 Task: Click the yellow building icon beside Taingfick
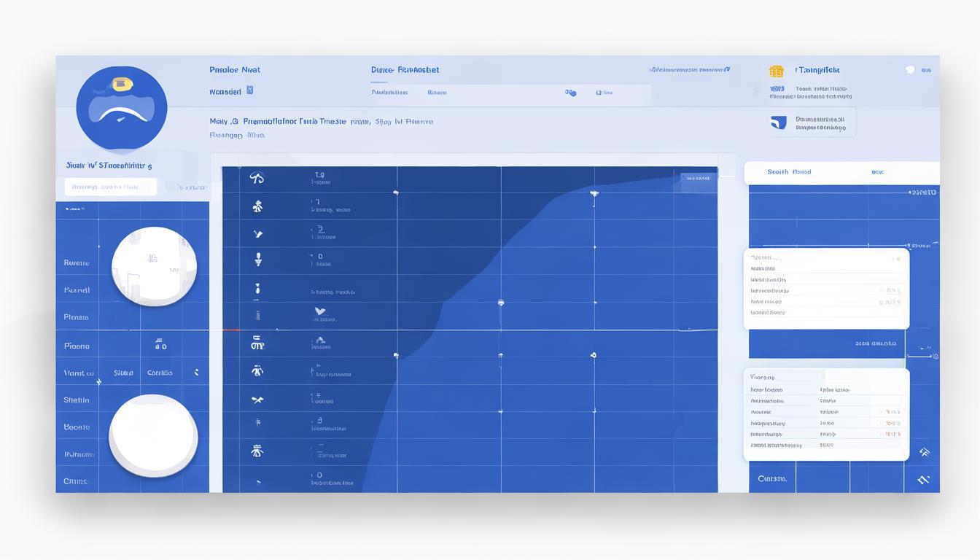click(777, 71)
